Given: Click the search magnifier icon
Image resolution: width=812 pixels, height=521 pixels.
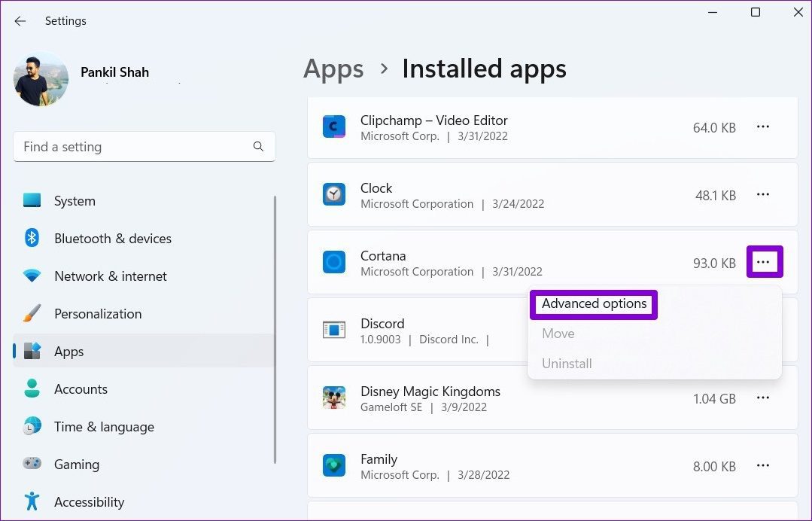Looking at the screenshot, I should point(258,147).
